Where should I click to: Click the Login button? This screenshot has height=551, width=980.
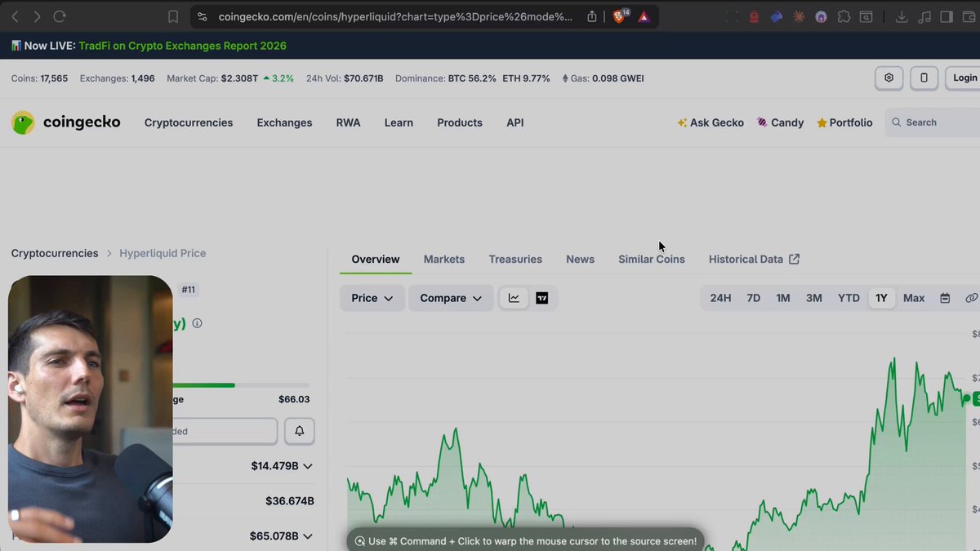point(963,78)
